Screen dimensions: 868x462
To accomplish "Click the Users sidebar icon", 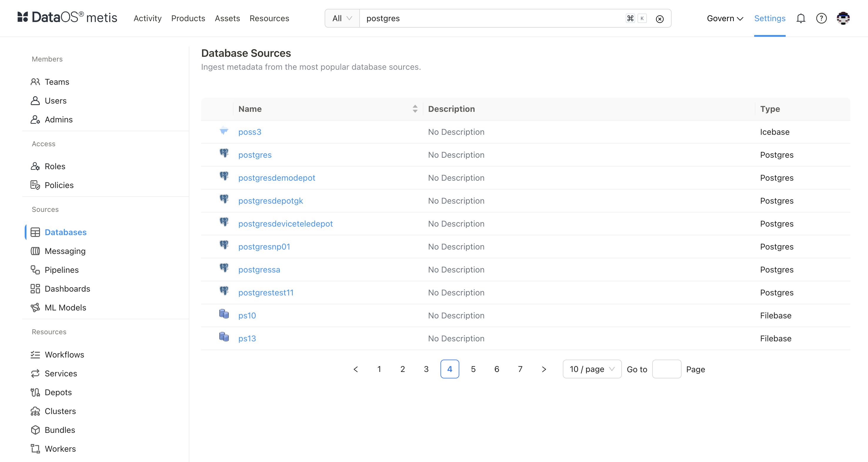I will pos(35,101).
